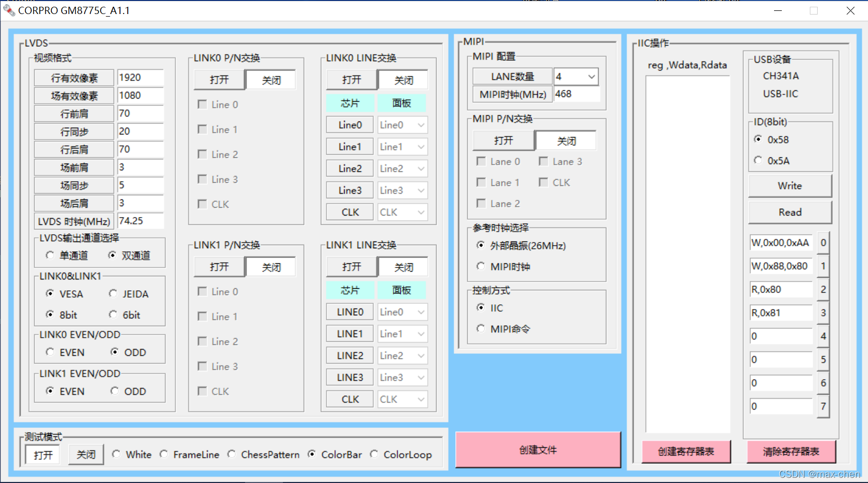This screenshot has height=483, width=868.
Task: Click 打开 in 测试模式
Action: 43,455
